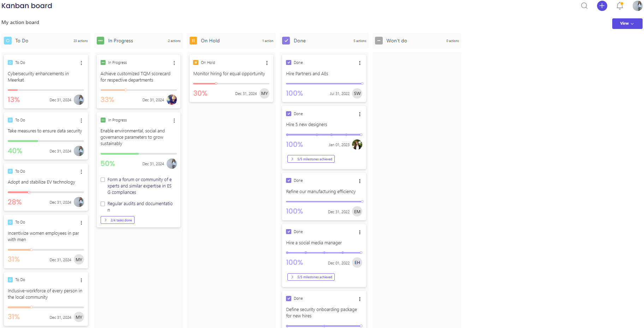
Task: Select the Done column header
Action: click(x=299, y=41)
